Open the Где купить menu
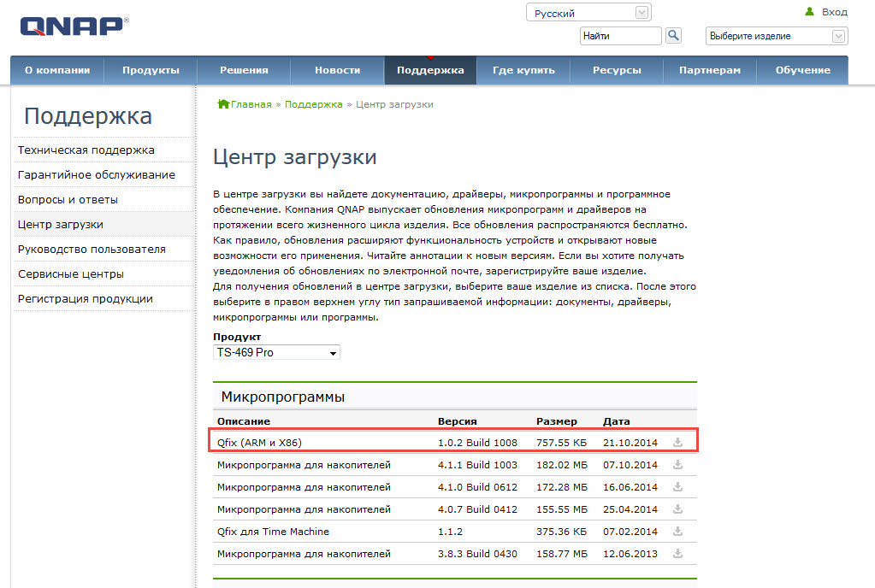Viewport: 875px width, 588px height. pyautogui.click(x=523, y=70)
